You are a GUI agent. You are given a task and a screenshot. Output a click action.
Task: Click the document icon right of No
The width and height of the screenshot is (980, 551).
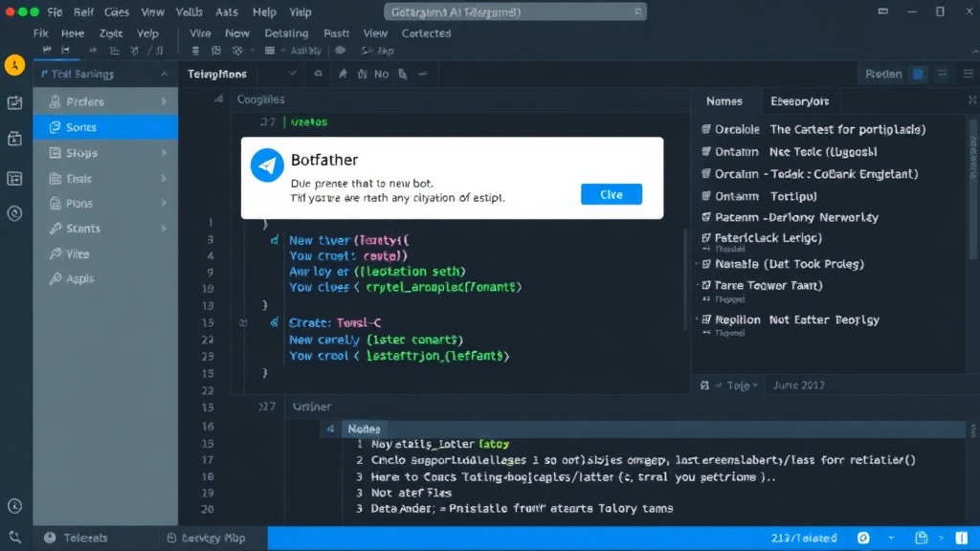click(403, 74)
